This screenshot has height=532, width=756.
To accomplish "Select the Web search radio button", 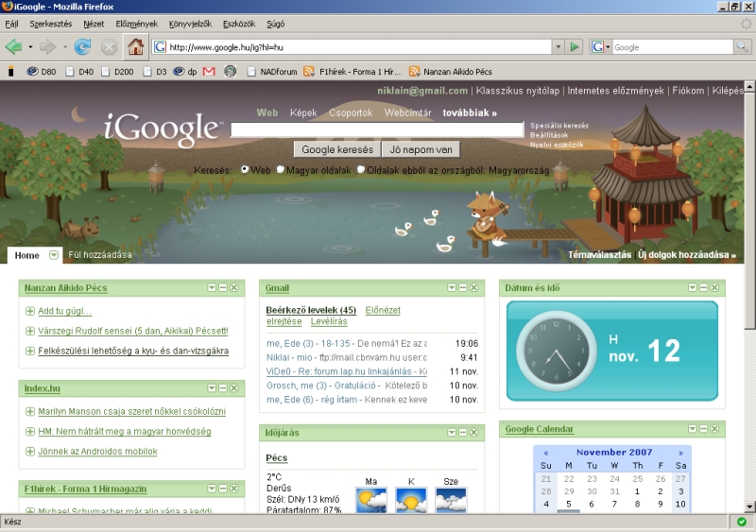I will (245, 169).
